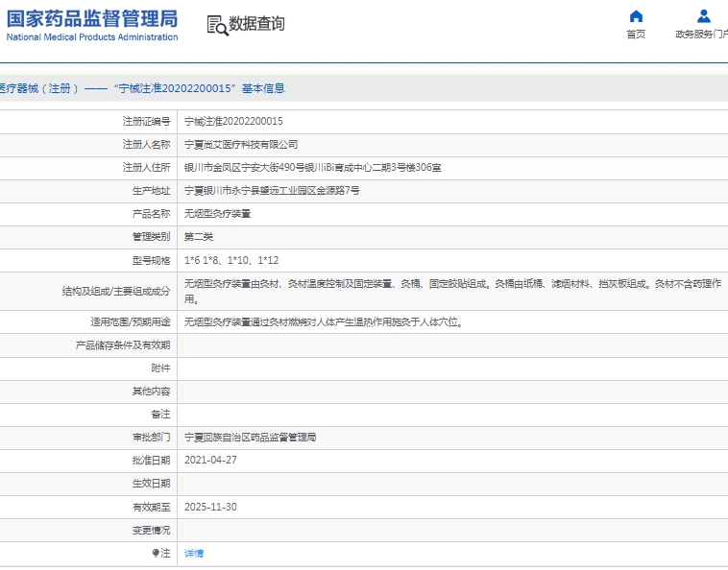Click the bulb icon beside 注
The width and height of the screenshot is (728, 570).
[x=156, y=553]
